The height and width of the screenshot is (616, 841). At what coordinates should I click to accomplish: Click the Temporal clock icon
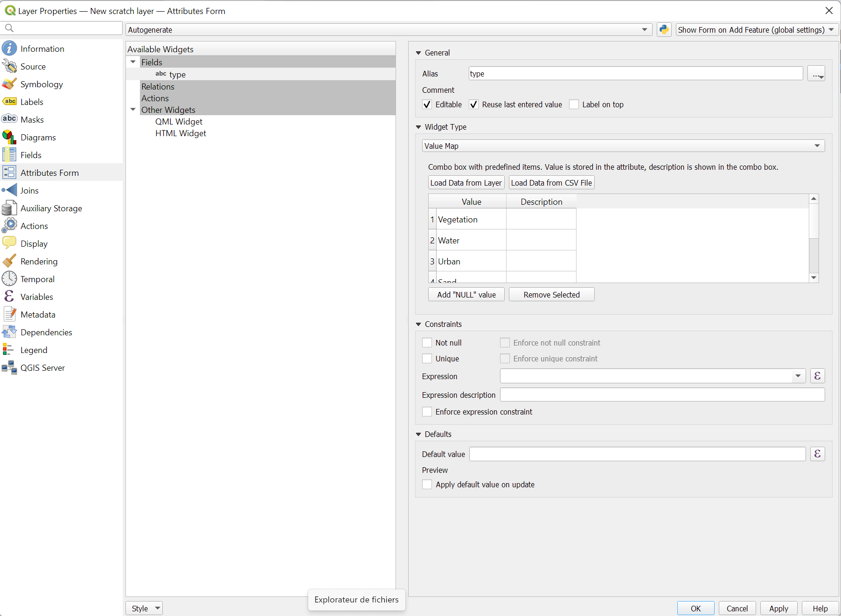[x=10, y=279]
